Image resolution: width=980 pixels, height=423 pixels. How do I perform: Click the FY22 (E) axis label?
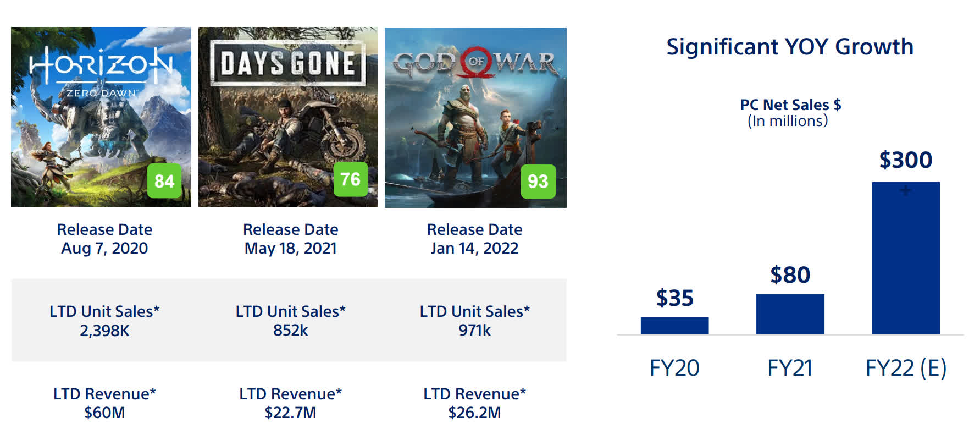[x=905, y=367]
